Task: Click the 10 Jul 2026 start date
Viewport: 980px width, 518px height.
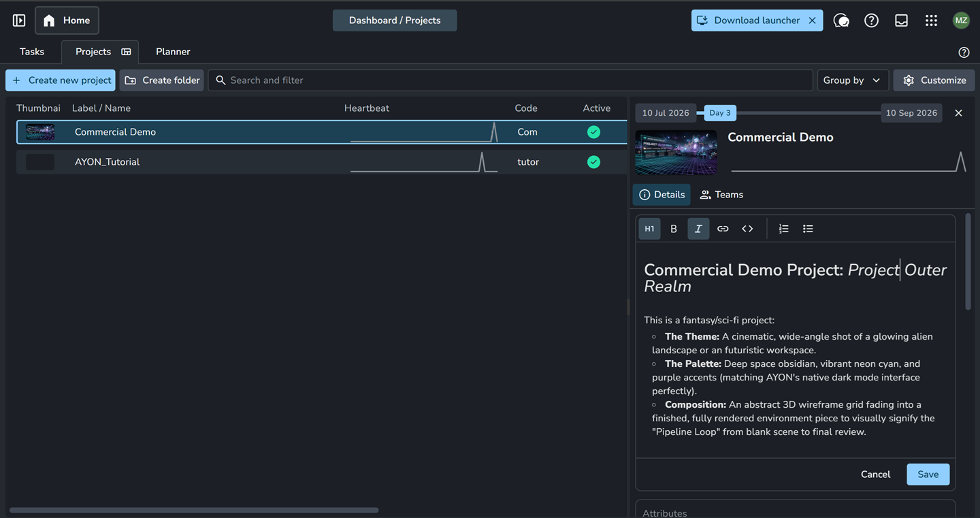Action: pyautogui.click(x=666, y=113)
